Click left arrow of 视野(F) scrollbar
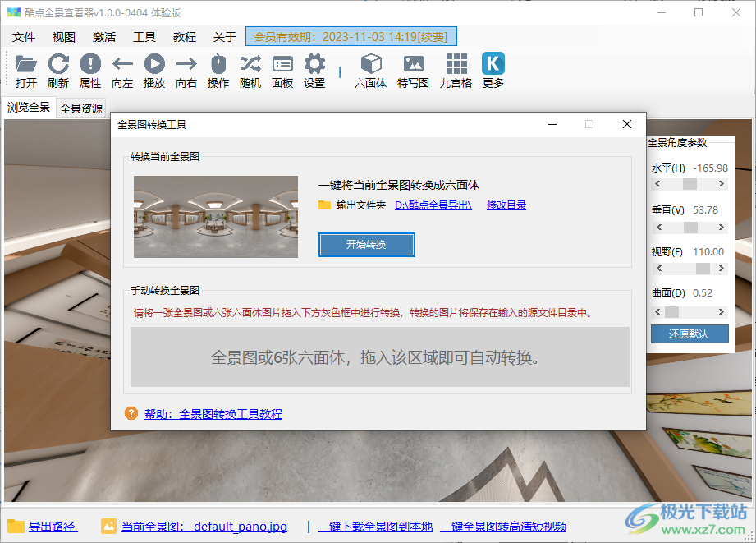The image size is (756, 543). (x=659, y=269)
